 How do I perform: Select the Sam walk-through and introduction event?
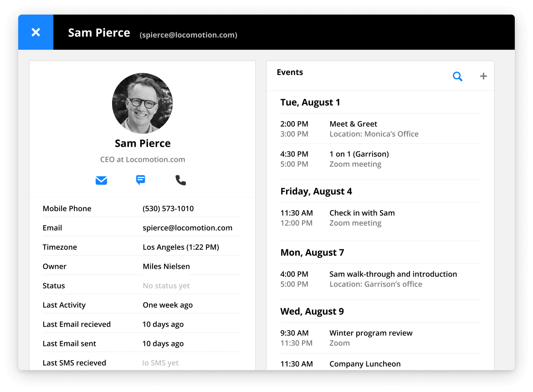393,274
